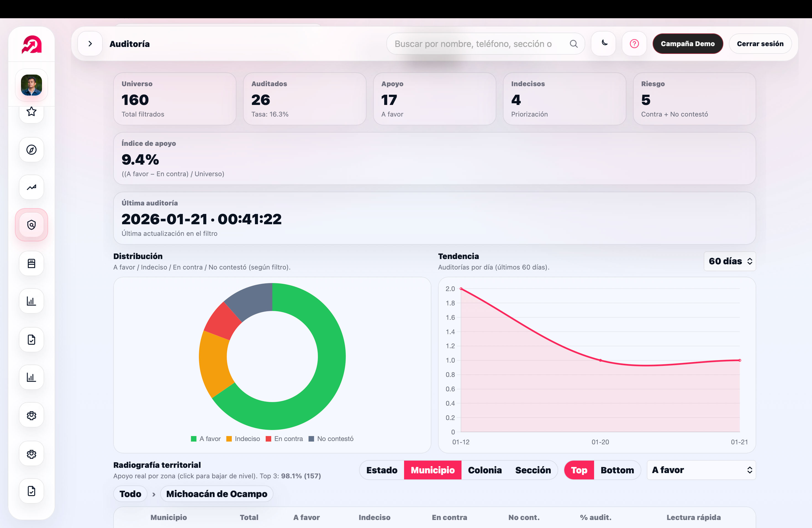Viewport: 812px width, 528px height.
Task: Open the upper checked file sidebar icon
Action: [x=31, y=340]
